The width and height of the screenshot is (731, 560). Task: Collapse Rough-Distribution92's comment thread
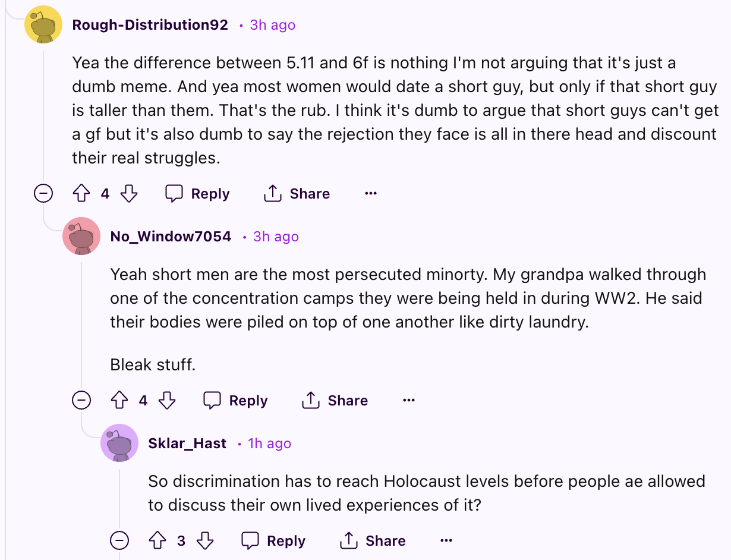click(x=43, y=194)
